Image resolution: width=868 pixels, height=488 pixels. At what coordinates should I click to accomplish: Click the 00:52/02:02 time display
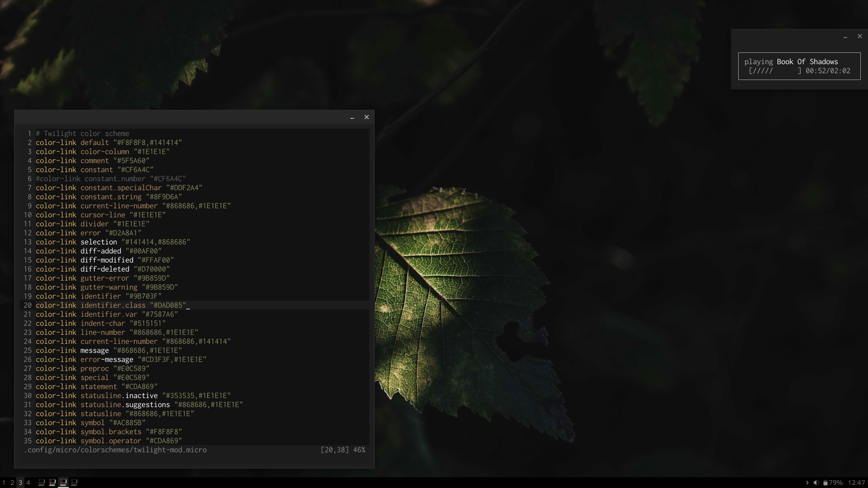point(828,71)
